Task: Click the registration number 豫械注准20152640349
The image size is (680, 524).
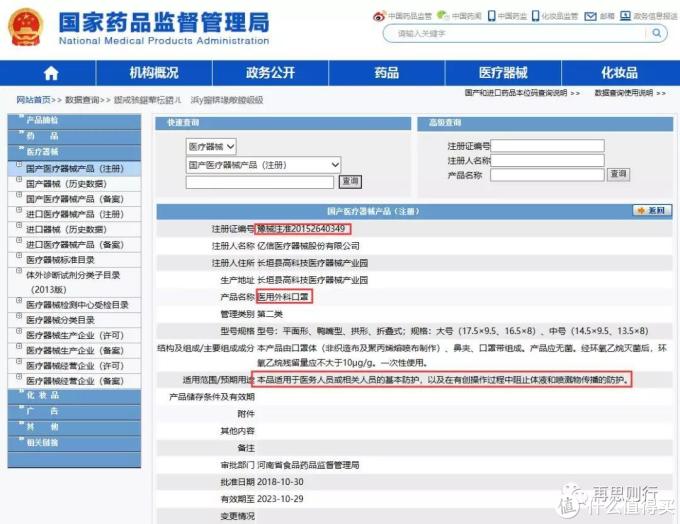Action: pos(301,229)
